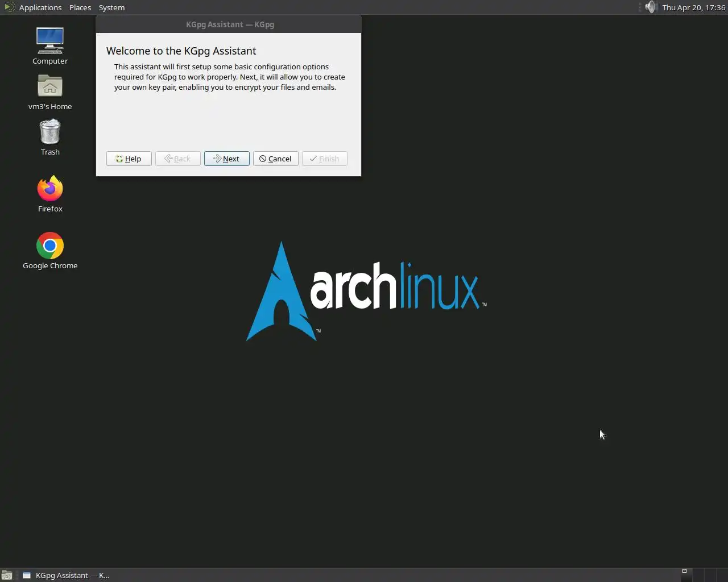The height and width of the screenshot is (582, 728).
Task: Click the clock showing Thu Apr 20, 17:36
Action: coord(694,7)
